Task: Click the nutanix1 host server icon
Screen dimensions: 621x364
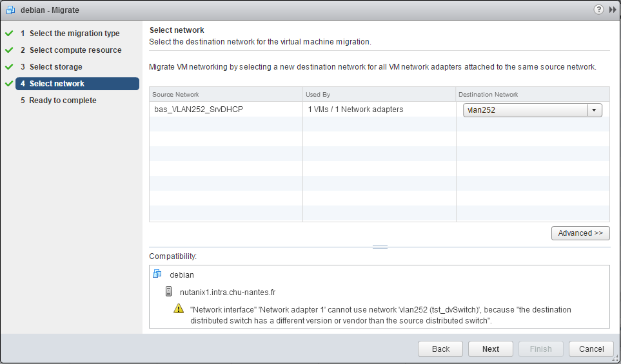Action: [169, 291]
